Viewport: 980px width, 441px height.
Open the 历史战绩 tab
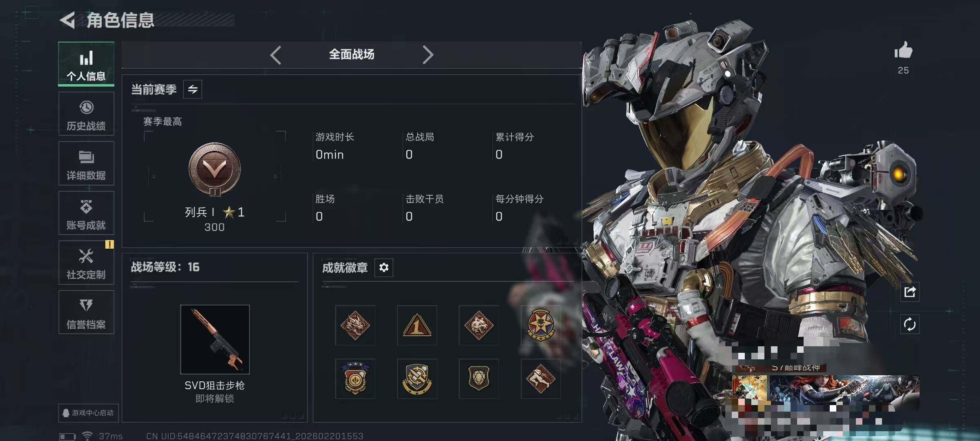86,114
